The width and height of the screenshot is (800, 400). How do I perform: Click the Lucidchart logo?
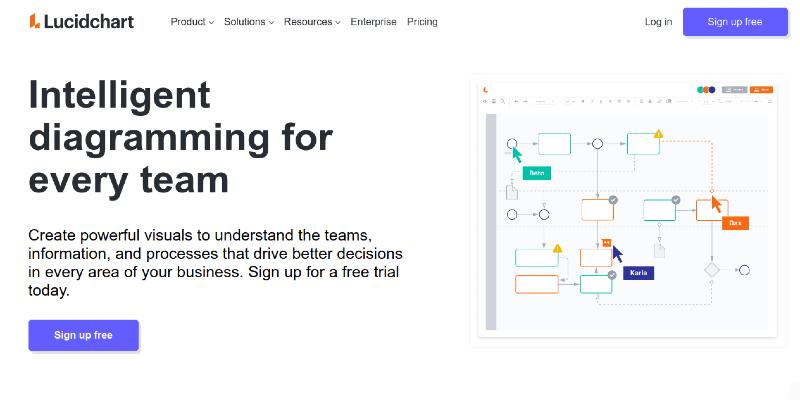[82, 21]
